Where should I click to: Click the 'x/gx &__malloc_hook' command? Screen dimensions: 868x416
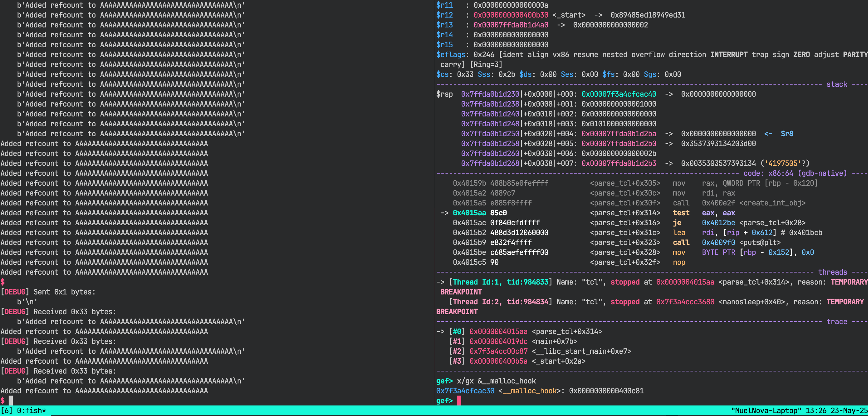[x=496, y=381]
